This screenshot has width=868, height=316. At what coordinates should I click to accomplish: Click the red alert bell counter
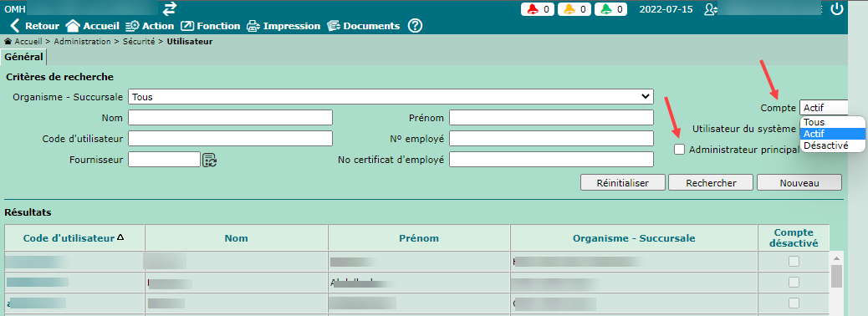click(538, 9)
